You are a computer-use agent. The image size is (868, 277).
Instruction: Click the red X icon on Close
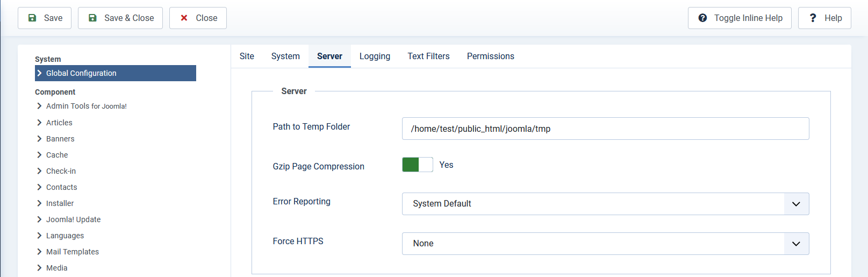pos(184,18)
